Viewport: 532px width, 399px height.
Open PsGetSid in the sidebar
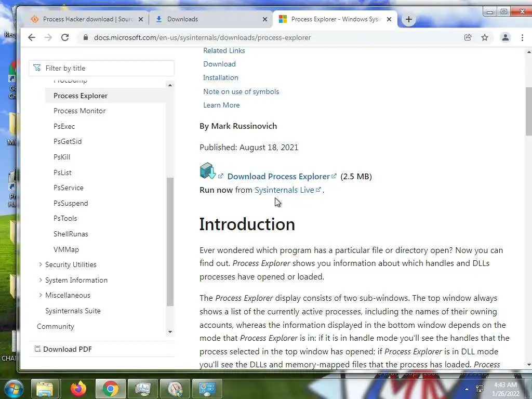point(68,141)
